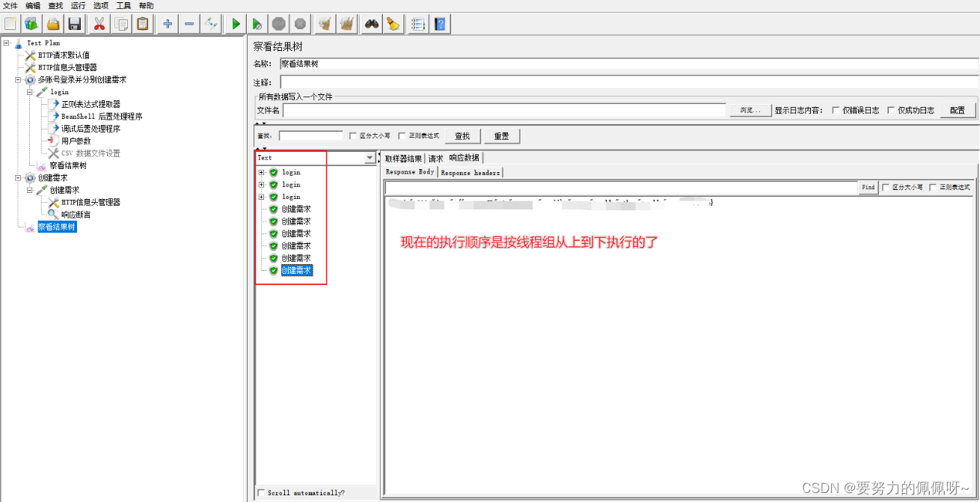Switch to the 取样器结果 tab
Screen dimensions: 980x502
coord(404,159)
